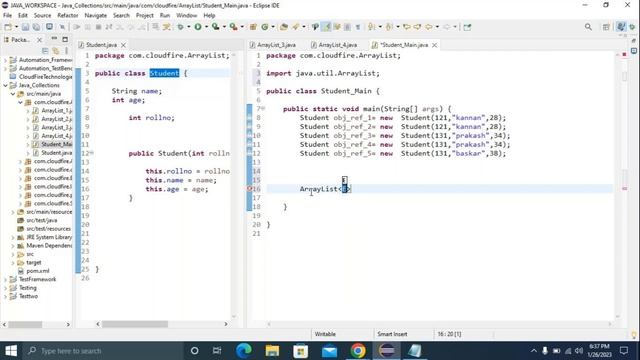Click Collapse All in Package Explorer

click(x=45, y=51)
